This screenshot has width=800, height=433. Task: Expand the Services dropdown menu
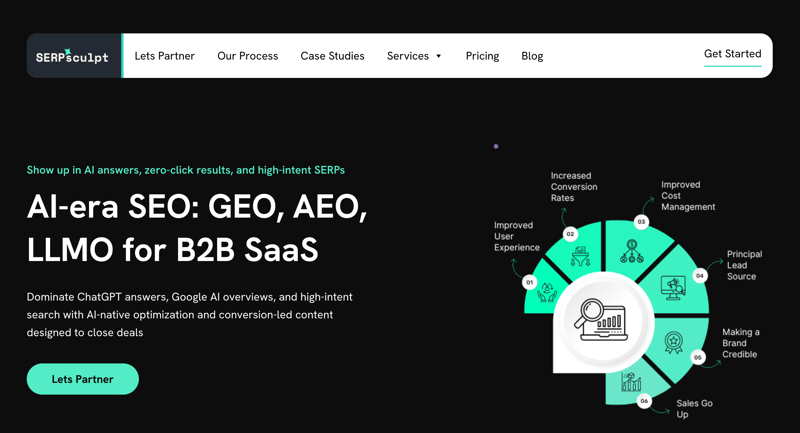coord(408,56)
